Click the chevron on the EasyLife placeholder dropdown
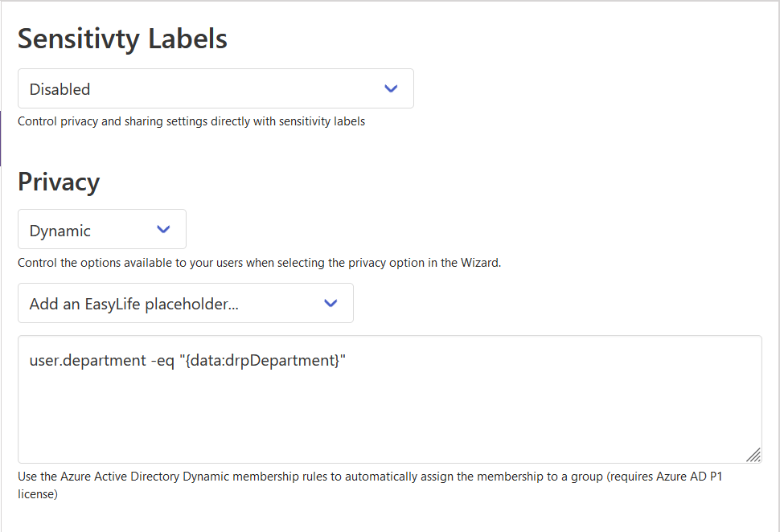 click(x=330, y=303)
